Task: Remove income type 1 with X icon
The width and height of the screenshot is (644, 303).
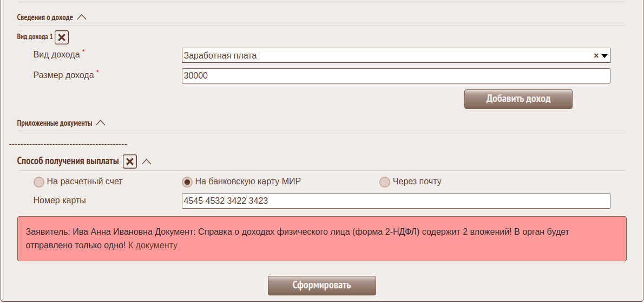Action: [x=62, y=37]
